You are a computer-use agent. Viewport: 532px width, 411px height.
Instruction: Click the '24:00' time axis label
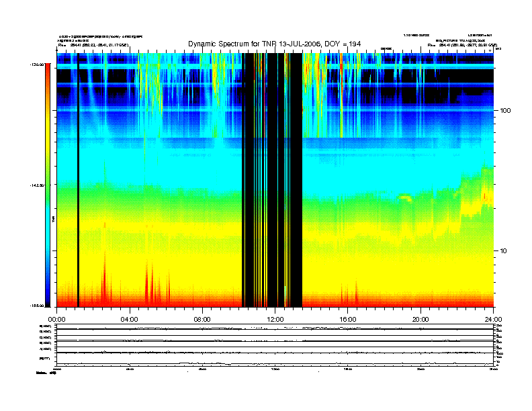pos(493,320)
